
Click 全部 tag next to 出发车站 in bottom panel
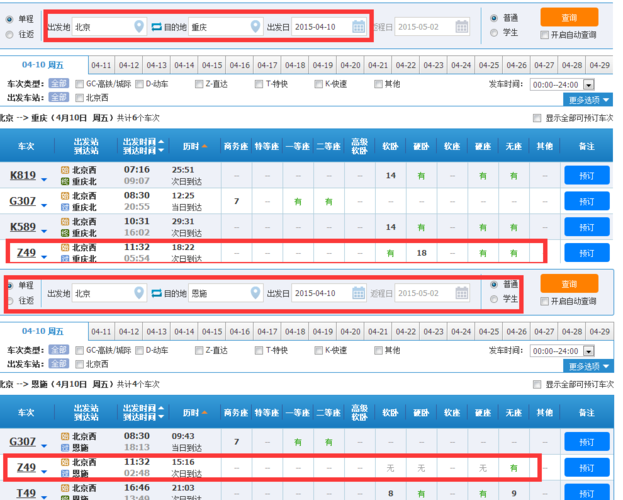pyautogui.click(x=59, y=363)
